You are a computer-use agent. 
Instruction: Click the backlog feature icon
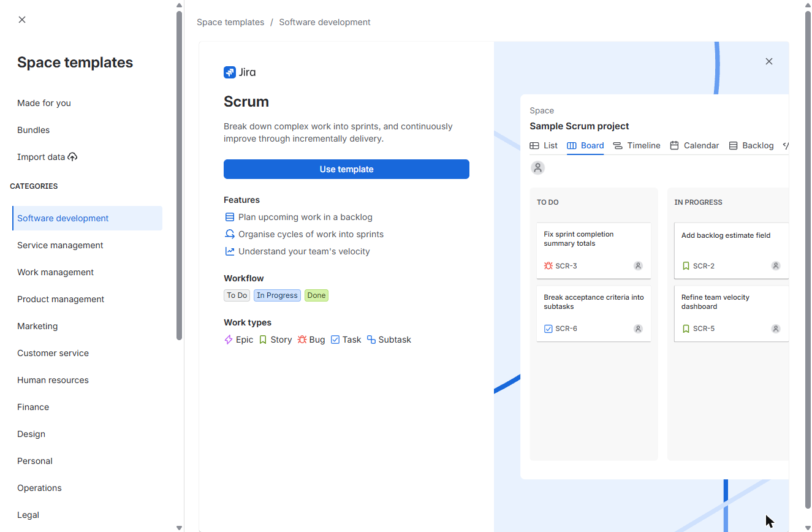(230, 217)
